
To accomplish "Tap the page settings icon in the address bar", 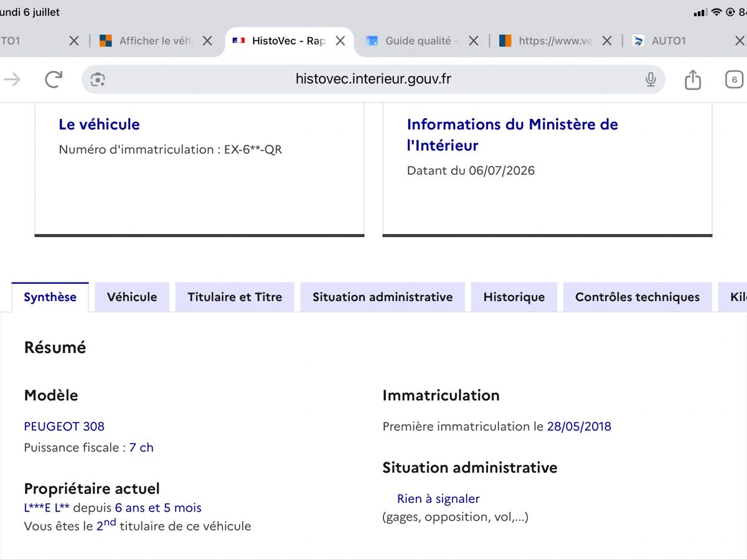I will pyautogui.click(x=98, y=79).
